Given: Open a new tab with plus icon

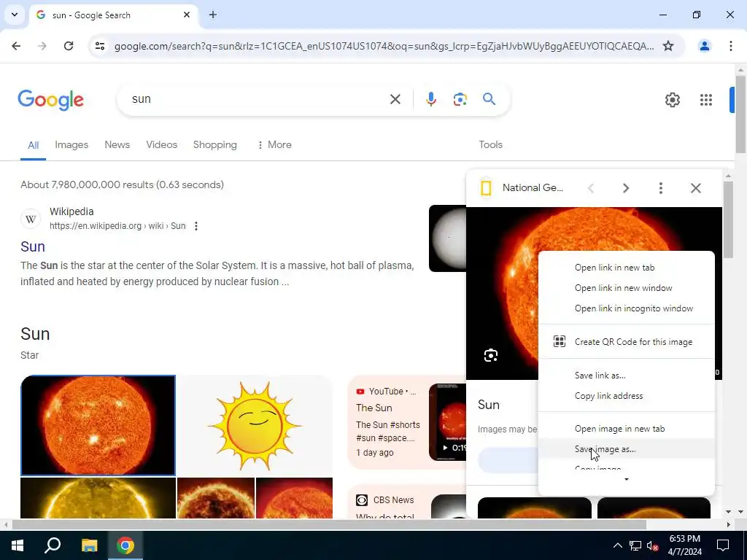Looking at the screenshot, I should pos(213,15).
